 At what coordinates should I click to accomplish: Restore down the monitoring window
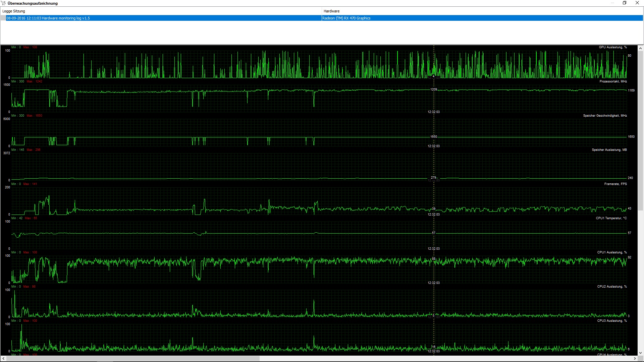pyautogui.click(x=625, y=3)
